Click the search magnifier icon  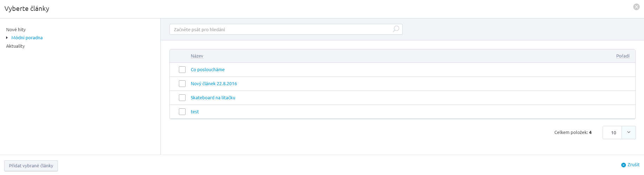[396, 29]
